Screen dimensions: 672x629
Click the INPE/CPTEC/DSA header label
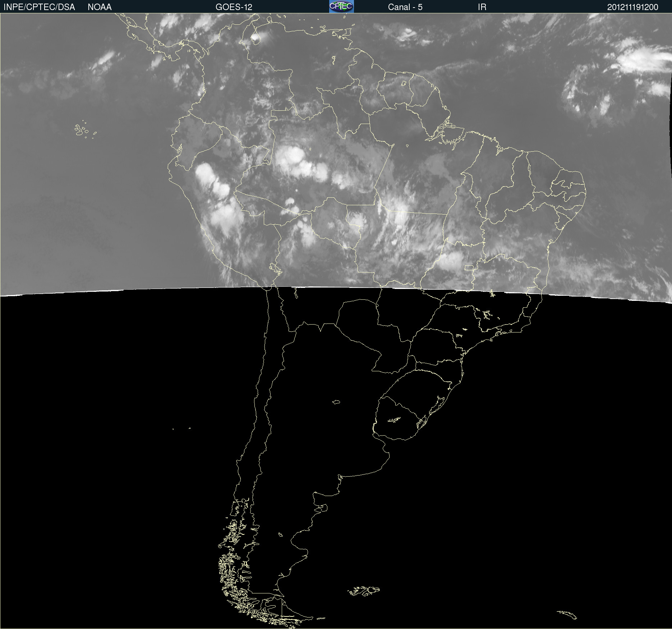39,7
